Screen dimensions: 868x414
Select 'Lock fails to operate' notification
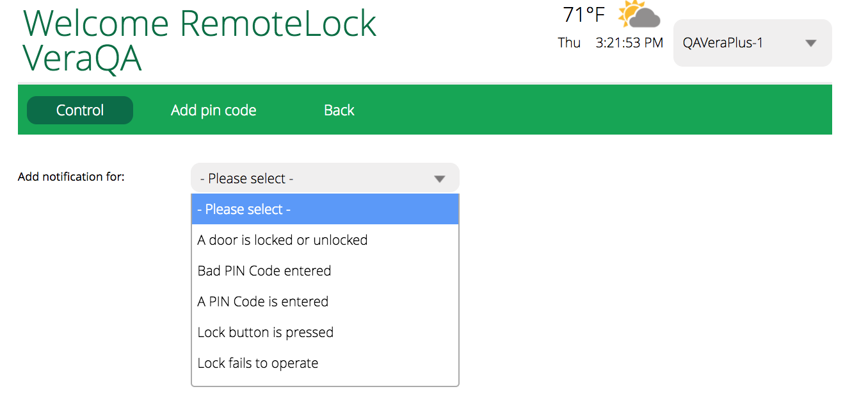pos(257,363)
